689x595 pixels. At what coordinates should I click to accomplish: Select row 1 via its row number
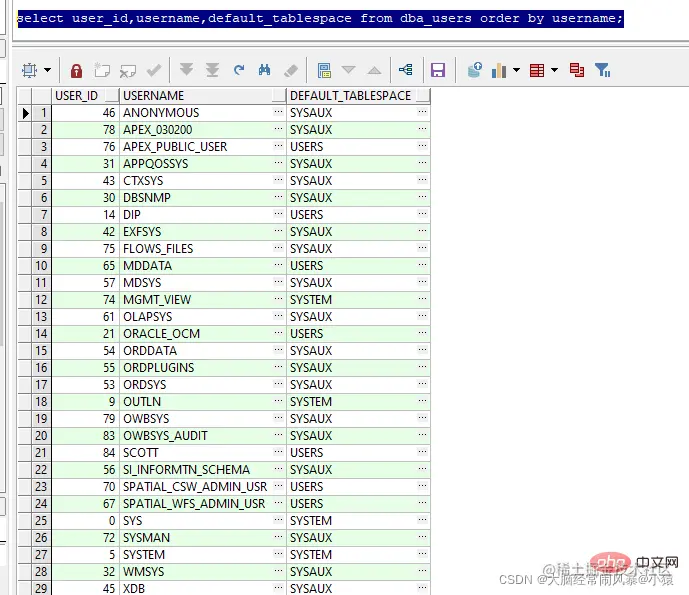(x=42, y=113)
